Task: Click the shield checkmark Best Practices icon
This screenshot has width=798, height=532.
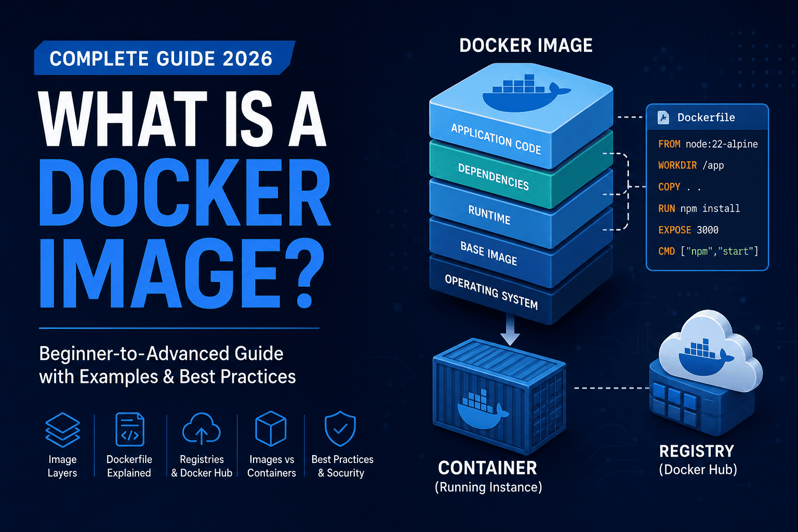Action: coord(340,429)
